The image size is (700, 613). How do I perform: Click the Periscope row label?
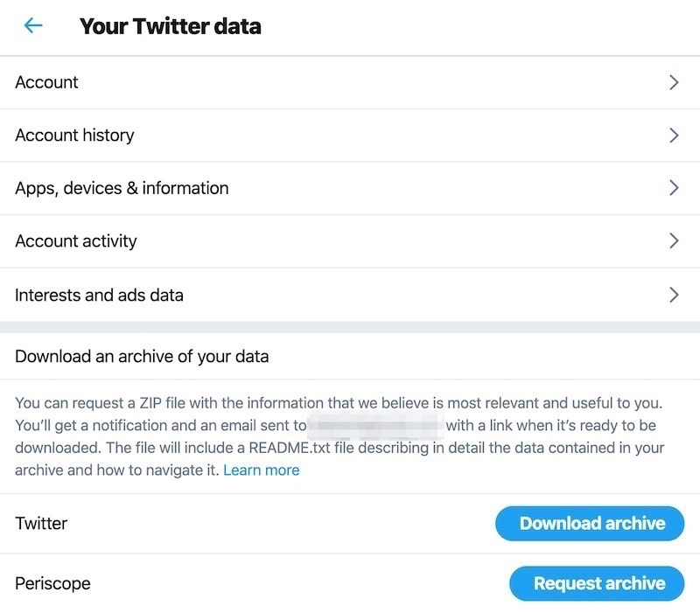point(52,583)
